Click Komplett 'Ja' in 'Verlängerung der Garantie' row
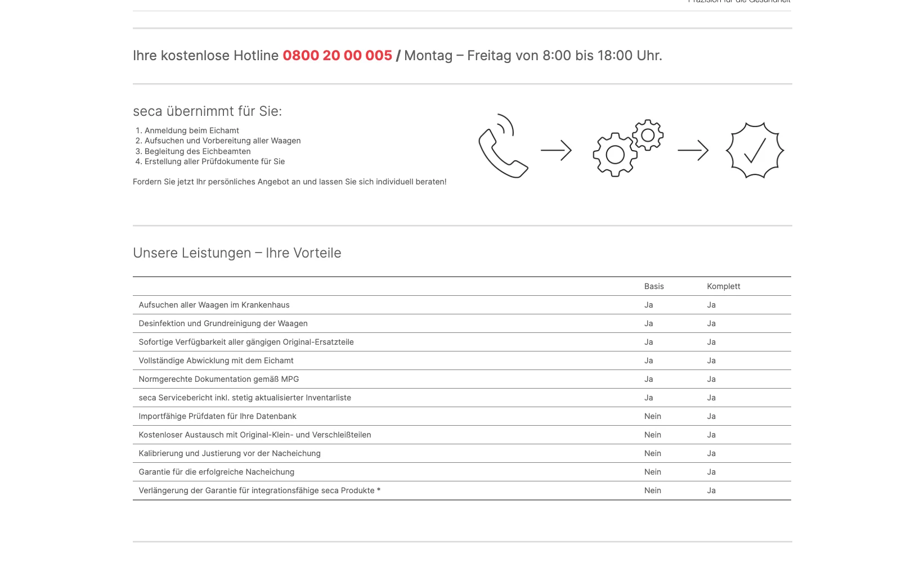Screen dimensions: 924x577 (x=711, y=490)
